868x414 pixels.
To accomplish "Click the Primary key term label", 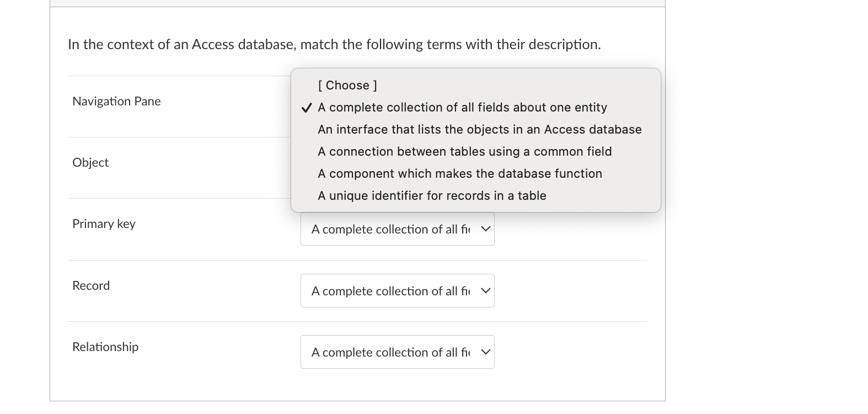I will click(104, 224).
